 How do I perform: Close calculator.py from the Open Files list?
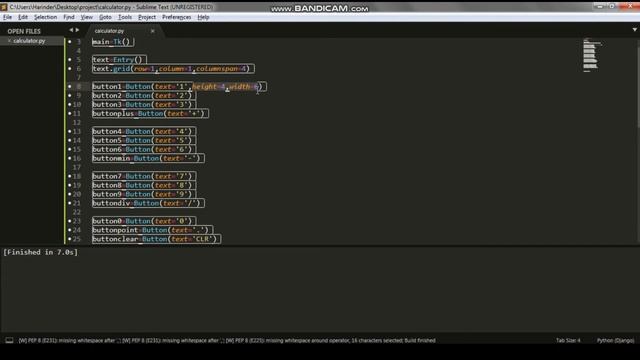point(9,41)
